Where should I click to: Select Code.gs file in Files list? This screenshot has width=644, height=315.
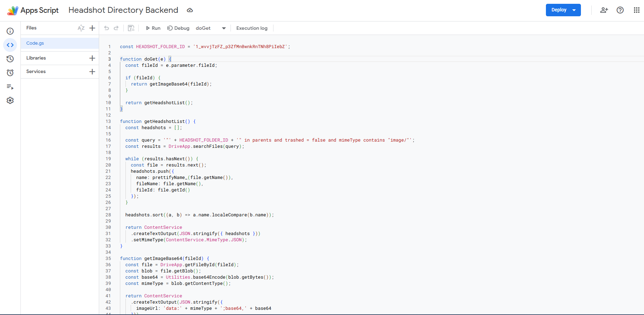(35, 43)
